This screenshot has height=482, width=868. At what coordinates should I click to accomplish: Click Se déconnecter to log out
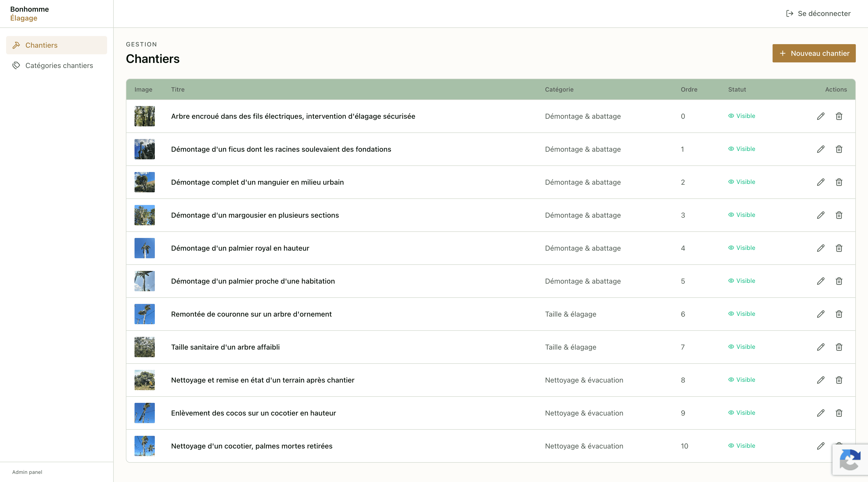(818, 13)
